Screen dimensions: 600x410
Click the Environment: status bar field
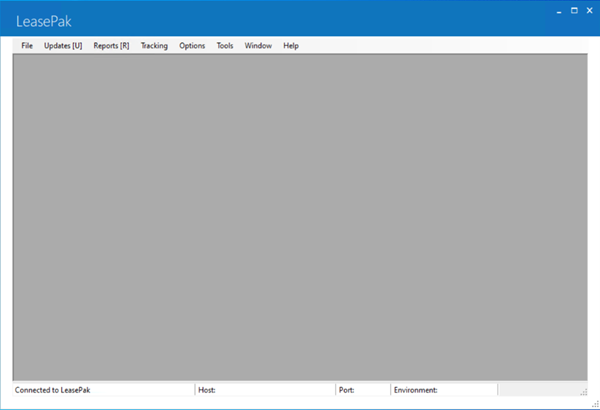click(x=444, y=390)
